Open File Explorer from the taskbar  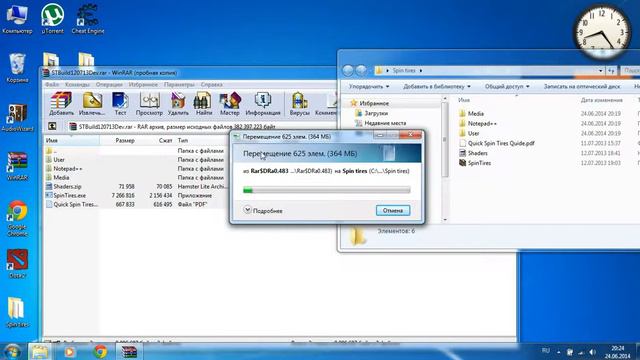pyautogui.click(x=40, y=351)
